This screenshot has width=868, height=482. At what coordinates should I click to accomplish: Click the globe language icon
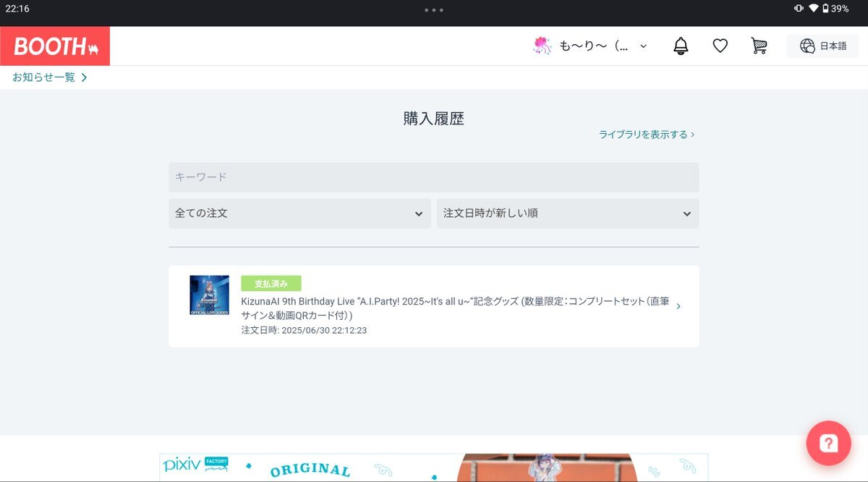(x=807, y=46)
